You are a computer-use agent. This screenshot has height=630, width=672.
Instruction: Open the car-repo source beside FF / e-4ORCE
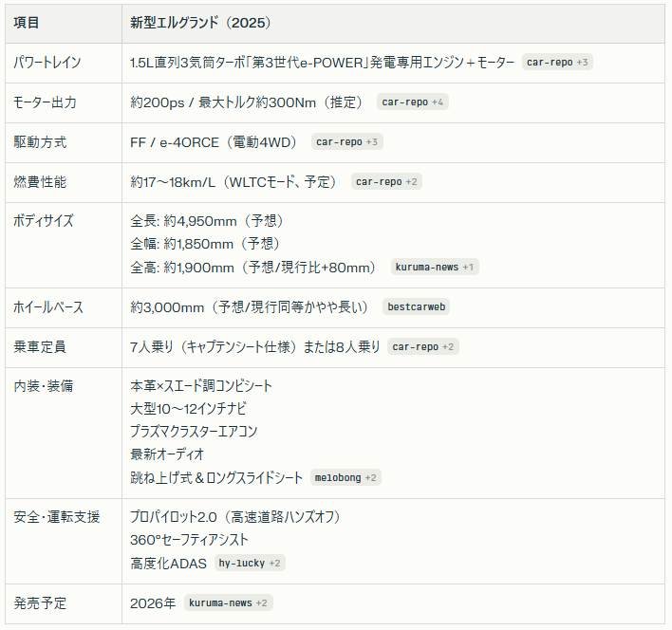coord(347,142)
